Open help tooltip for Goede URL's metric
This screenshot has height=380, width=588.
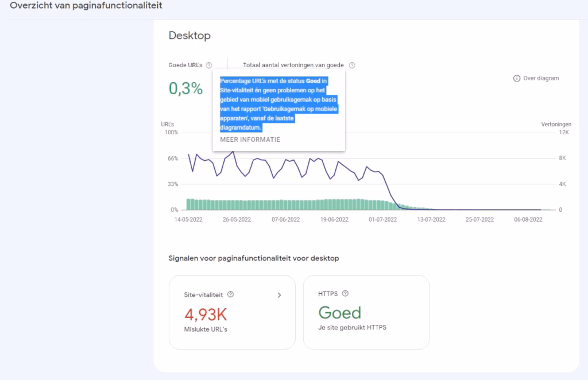(209, 65)
